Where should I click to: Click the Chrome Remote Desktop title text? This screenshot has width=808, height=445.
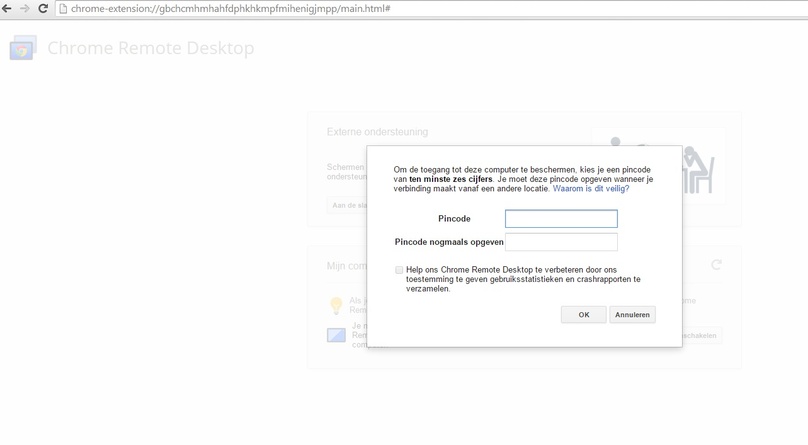[150, 48]
